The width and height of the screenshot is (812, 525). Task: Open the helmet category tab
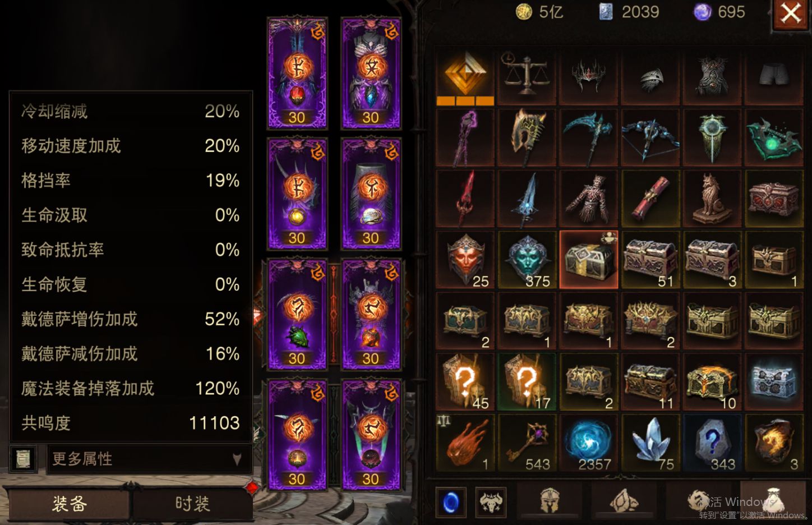pyautogui.click(x=550, y=500)
